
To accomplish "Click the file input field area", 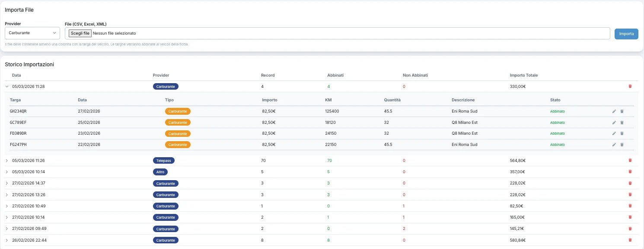I will click(x=338, y=33).
